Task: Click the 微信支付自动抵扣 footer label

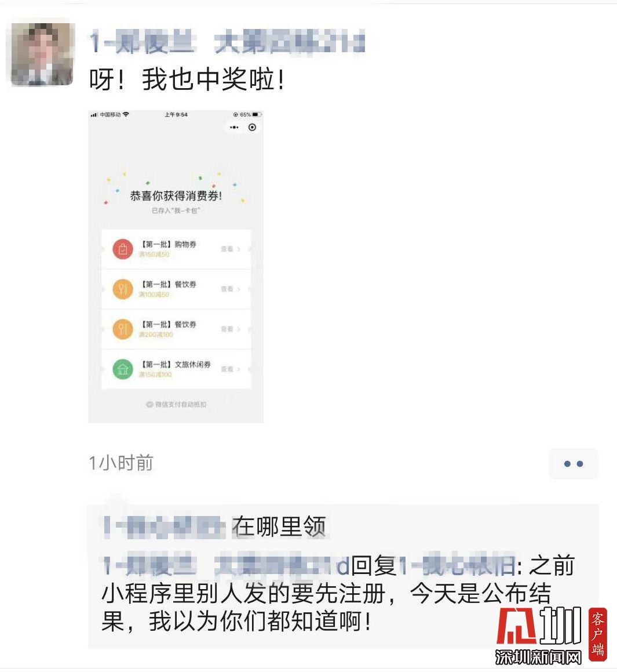Action: (x=176, y=404)
